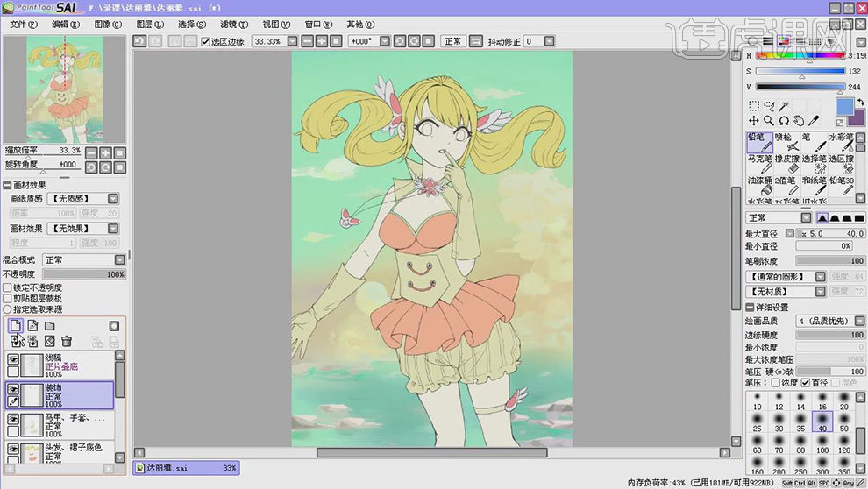The image size is (868, 489).
Task: Select the 铅笔30 pencil tool
Action: pos(841,186)
